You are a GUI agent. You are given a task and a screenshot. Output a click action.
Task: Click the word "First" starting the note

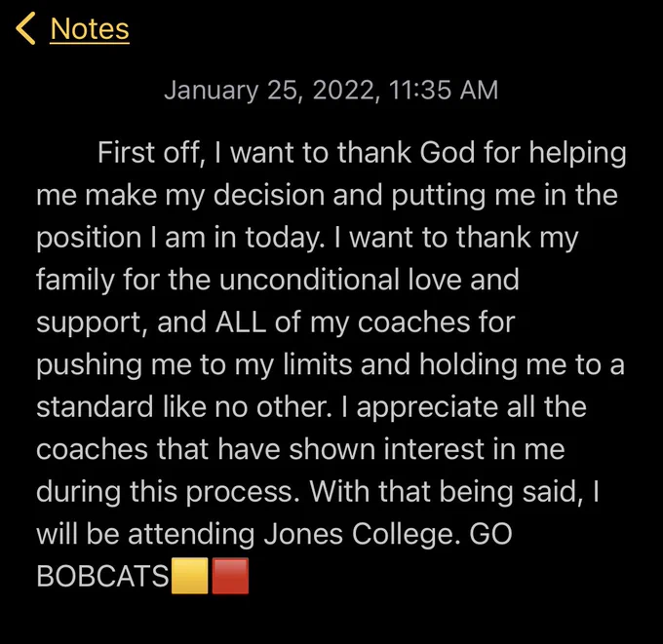point(126,152)
